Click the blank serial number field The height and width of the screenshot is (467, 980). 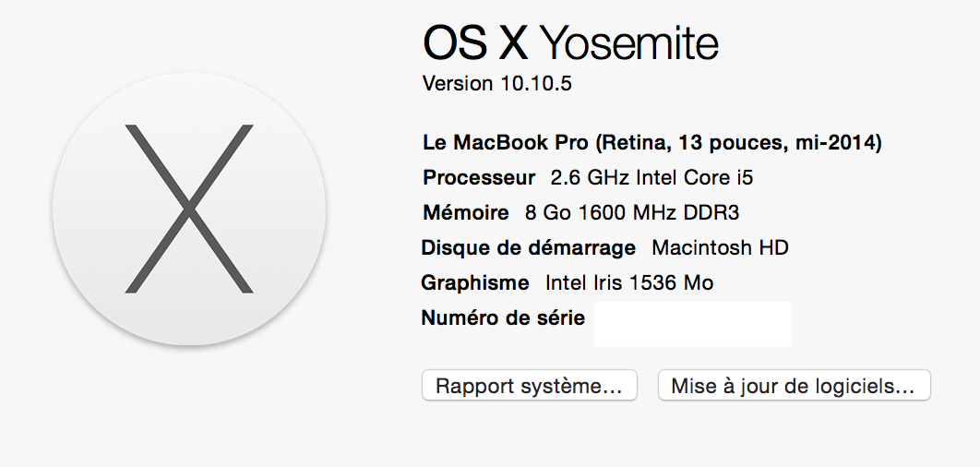tap(692, 323)
